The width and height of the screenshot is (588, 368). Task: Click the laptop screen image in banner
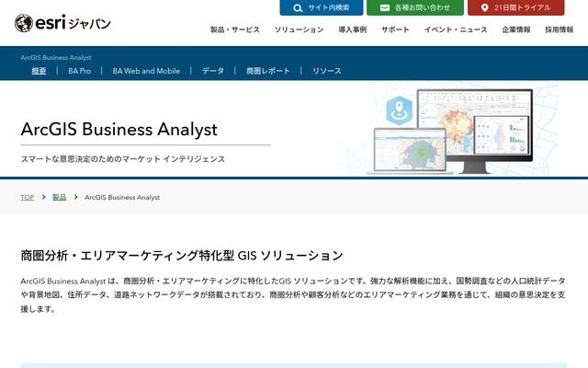click(x=410, y=150)
